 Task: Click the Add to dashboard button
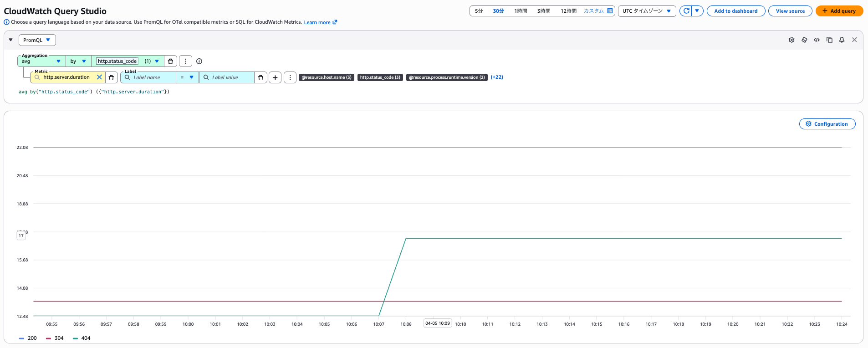735,11
